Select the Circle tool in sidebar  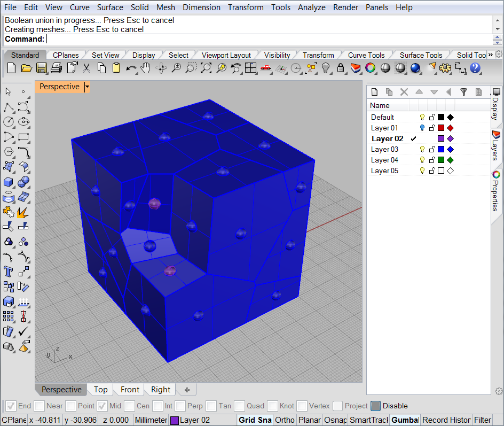click(x=9, y=122)
